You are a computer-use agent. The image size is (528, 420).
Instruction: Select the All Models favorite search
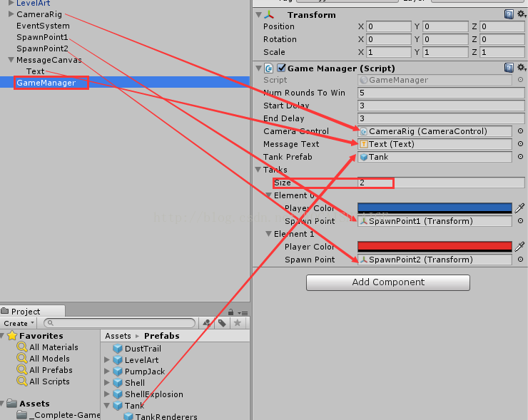click(44, 359)
